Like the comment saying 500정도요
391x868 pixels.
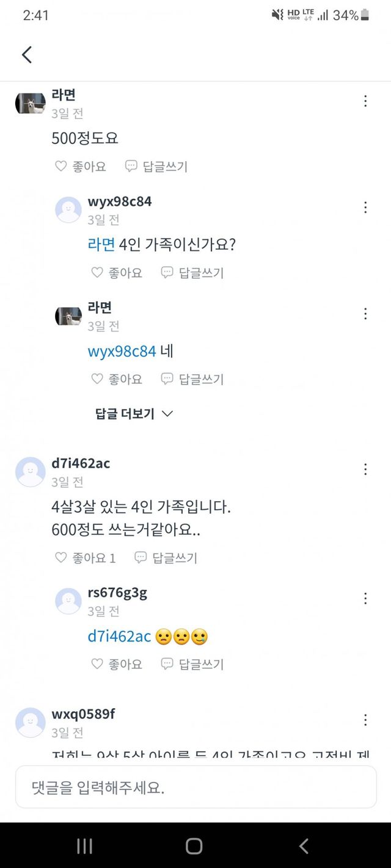click(x=62, y=166)
